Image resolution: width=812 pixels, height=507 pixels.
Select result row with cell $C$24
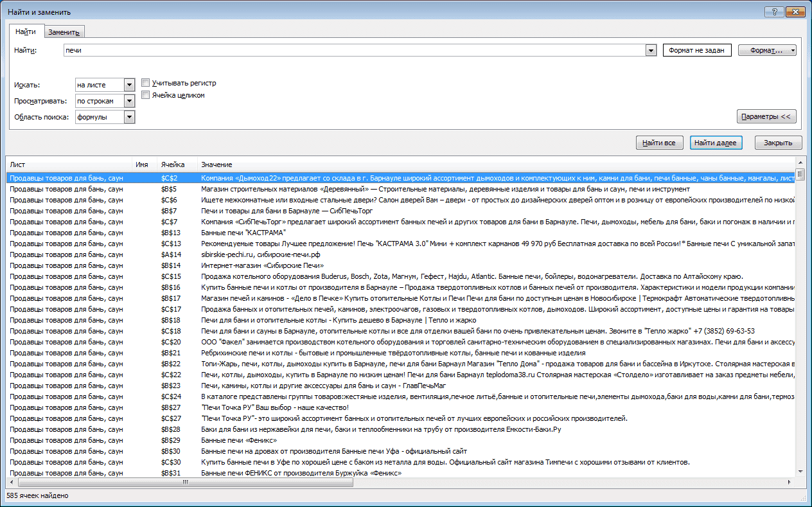pyautogui.click(x=401, y=396)
